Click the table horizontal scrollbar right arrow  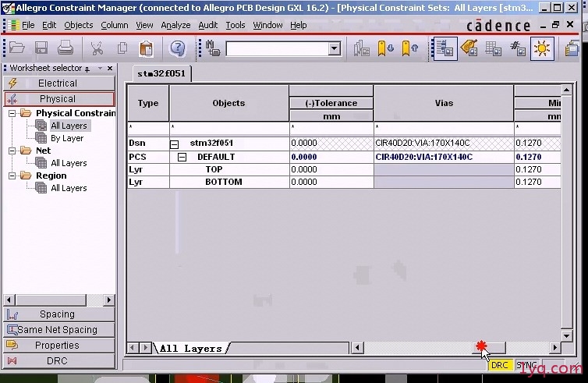click(x=555, y=348)
